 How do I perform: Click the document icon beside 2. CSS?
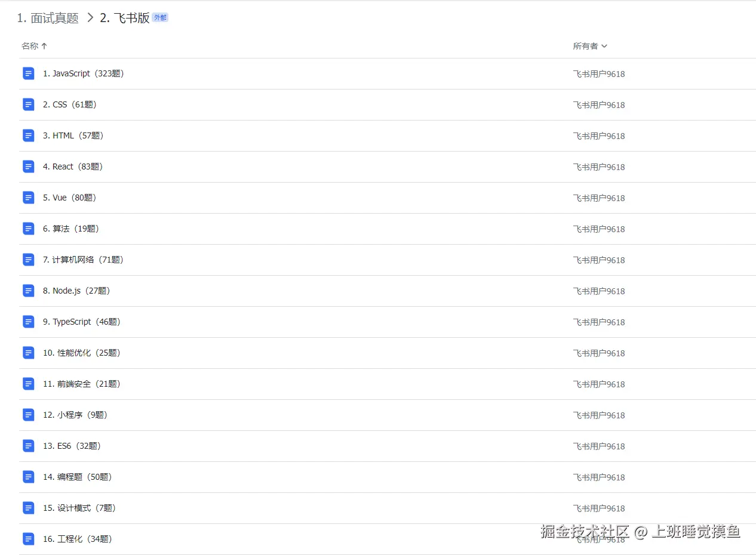click(29, 104)
